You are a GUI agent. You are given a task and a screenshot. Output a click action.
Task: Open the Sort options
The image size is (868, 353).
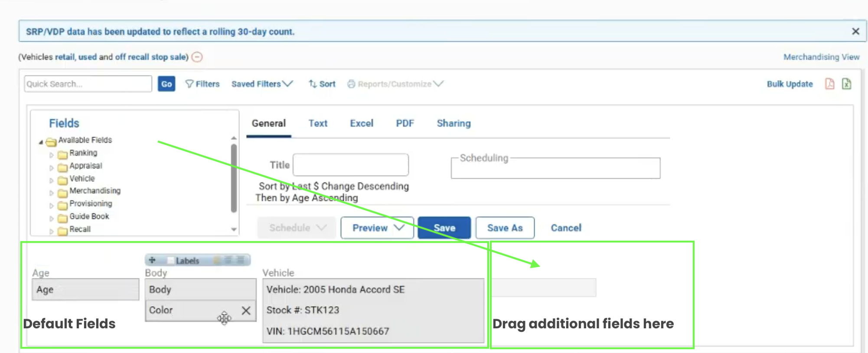pyautogui.click(x=322, y=84)
